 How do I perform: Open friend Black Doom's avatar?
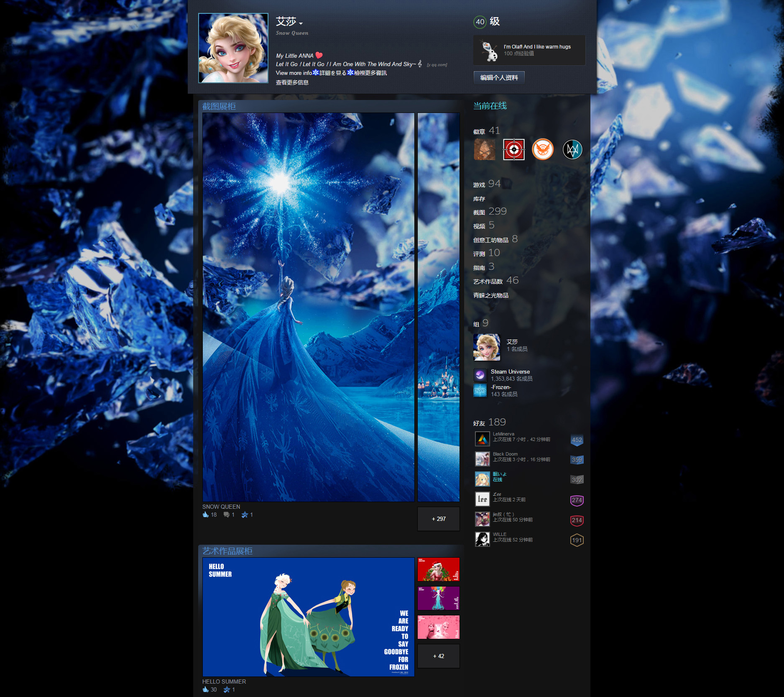[x=483, y=459]
